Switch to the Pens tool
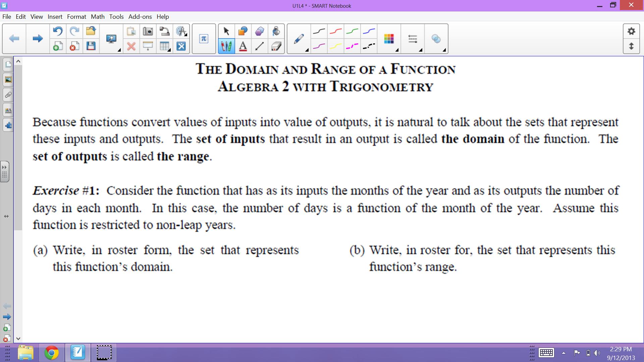This screenshot has width=644, height=362. click(226, 47)
